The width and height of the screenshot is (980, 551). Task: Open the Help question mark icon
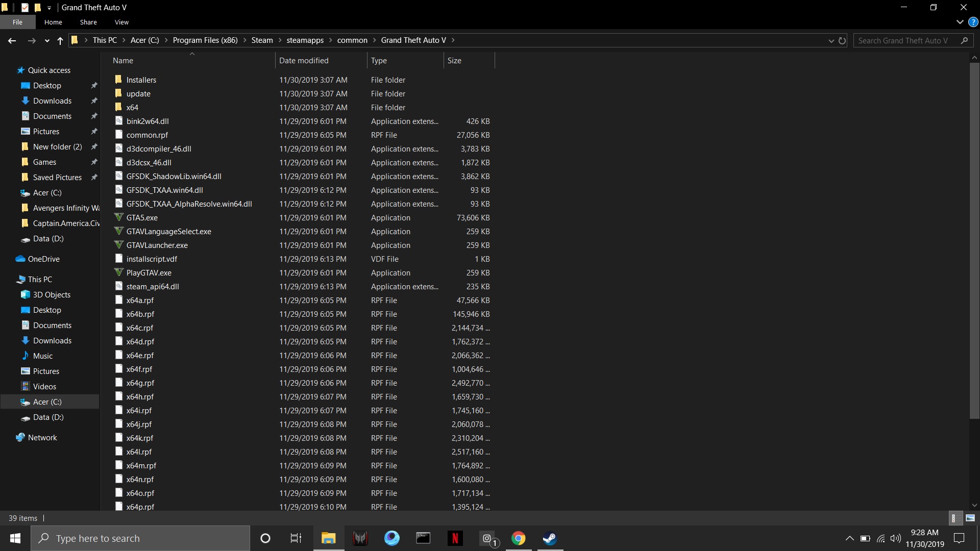click(973, 22)
